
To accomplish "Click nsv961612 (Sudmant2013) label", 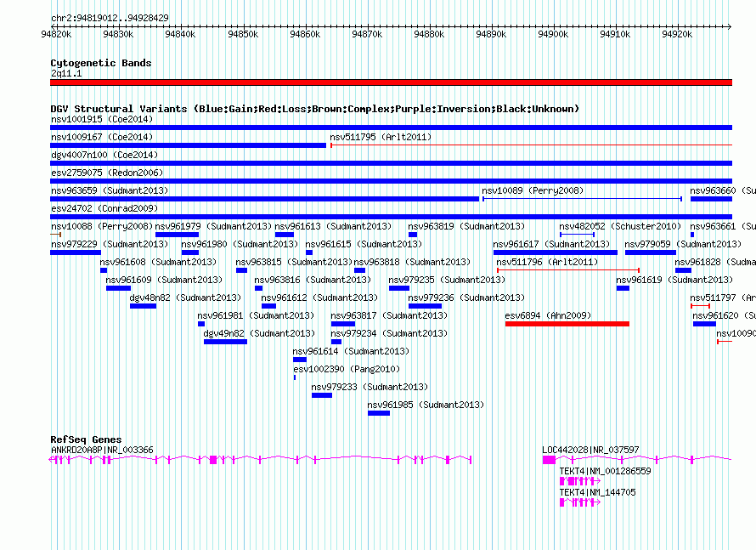I will 319,298.
